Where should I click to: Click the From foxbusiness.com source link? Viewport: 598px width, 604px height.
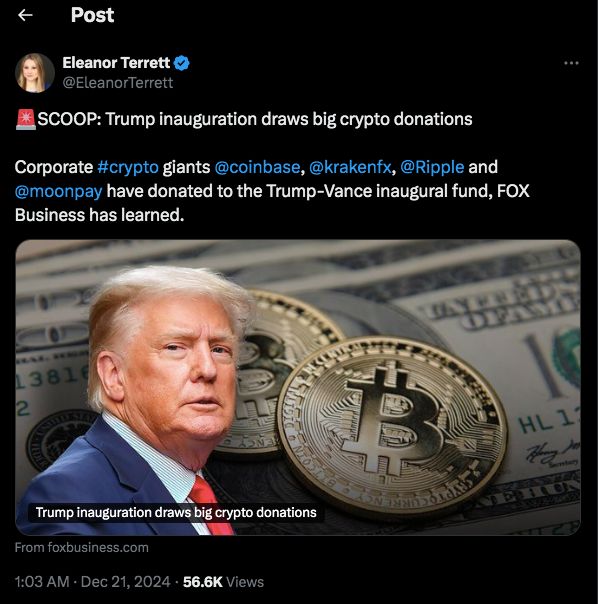point(82,547)
